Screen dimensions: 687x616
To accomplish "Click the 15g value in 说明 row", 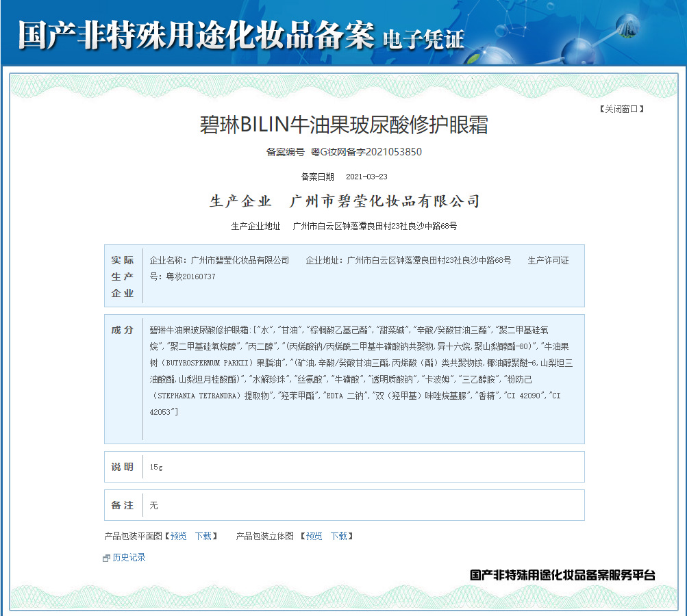I will click(x=156, y=467).
